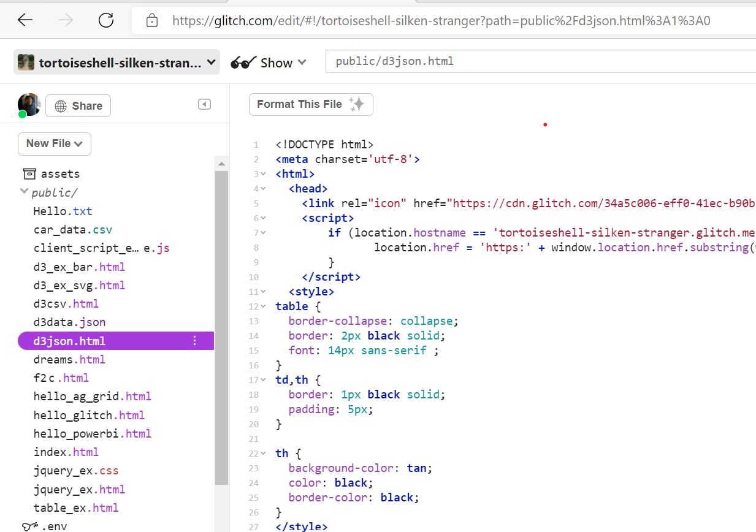Collapse the public/ folder
The image size is (756, 532).
click(49, 192)
